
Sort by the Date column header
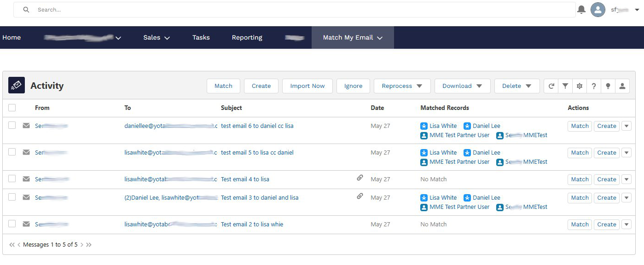[x=377, y=108]
